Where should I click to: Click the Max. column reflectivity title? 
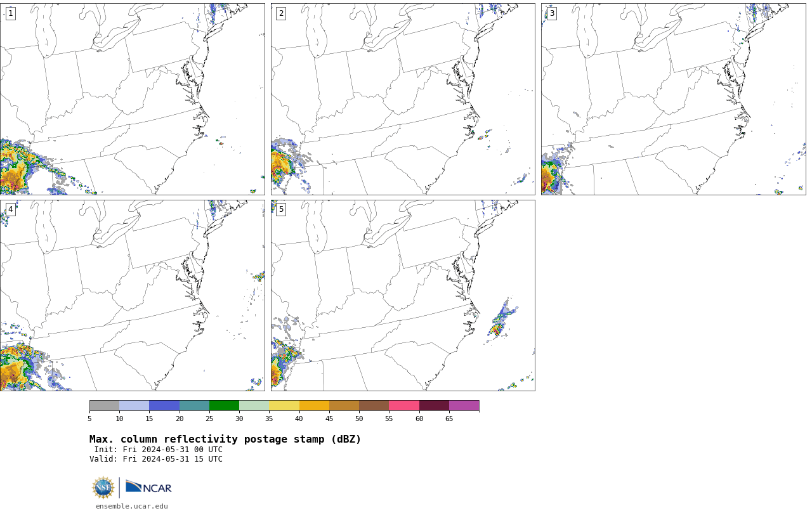[x=225, y=439]
